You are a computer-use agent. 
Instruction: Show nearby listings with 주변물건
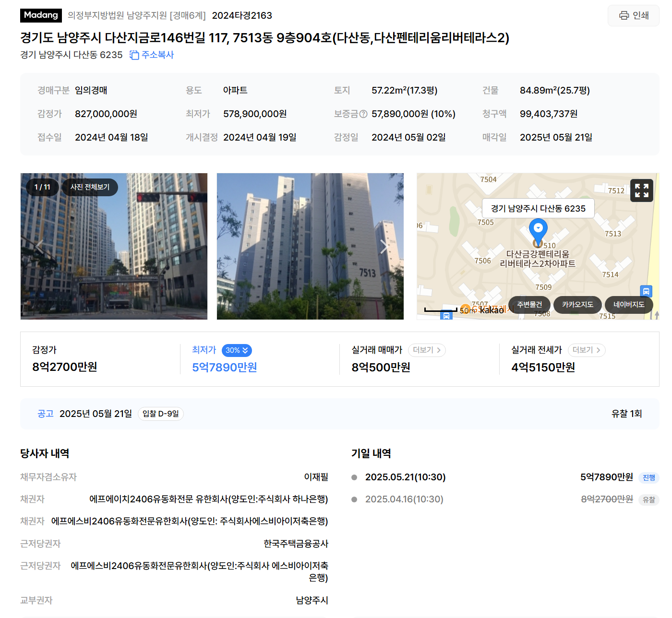click(x=529, y=305)
